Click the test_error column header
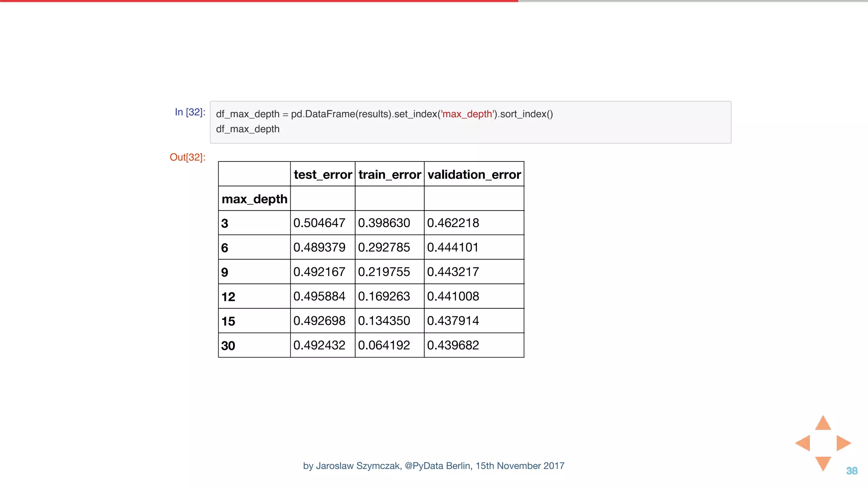Image resolution: width=868 pixels, height=488 pixels. pos(323,174)
